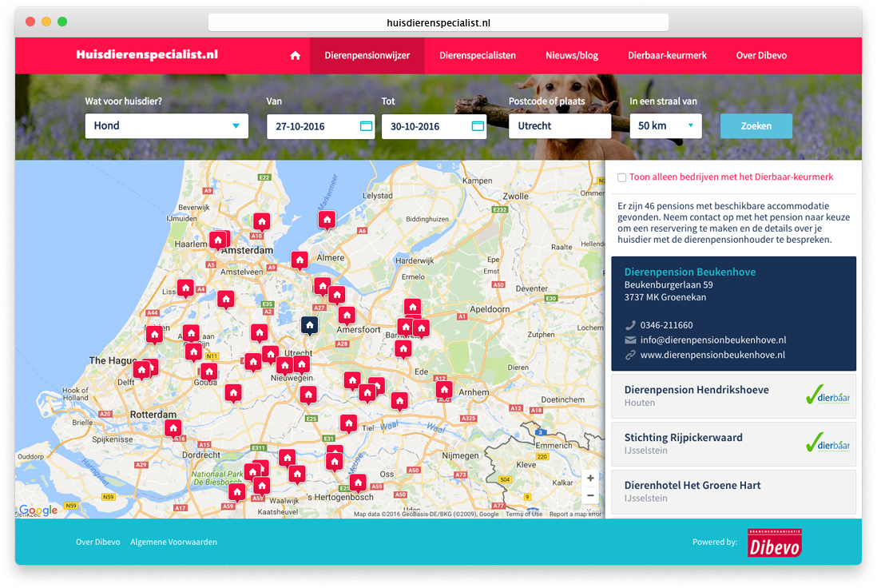This screenshot has height=588, width=877.
Task: Select Dierenpension Hendrikshoeve in results list
Action: click(x=733, y=396)
